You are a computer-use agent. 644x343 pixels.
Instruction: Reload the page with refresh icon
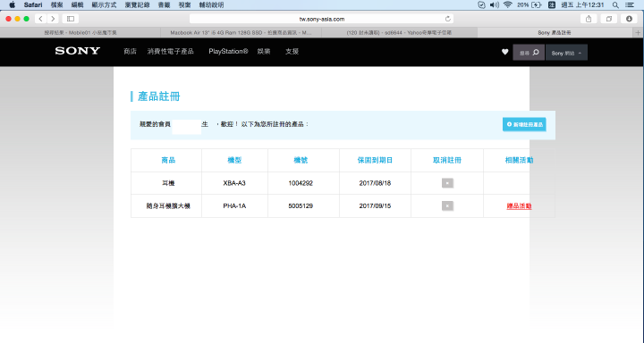coord(448,19)
